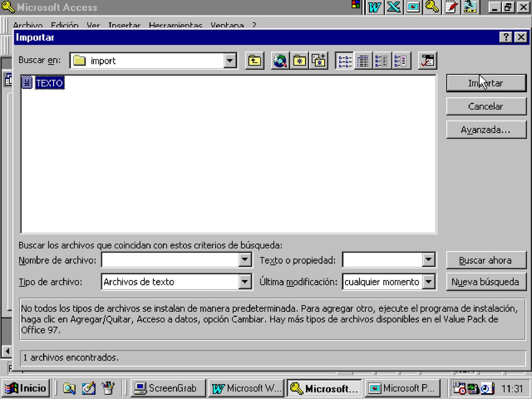The image size is (532, 399).
Task: Click the pencil cup quick launch icon
Action: (x=108, y=388)
